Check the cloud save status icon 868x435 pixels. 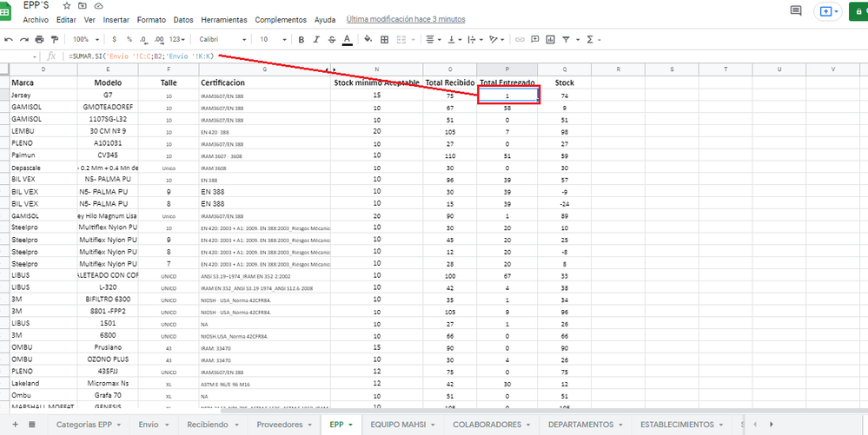(x=98, y=5)
